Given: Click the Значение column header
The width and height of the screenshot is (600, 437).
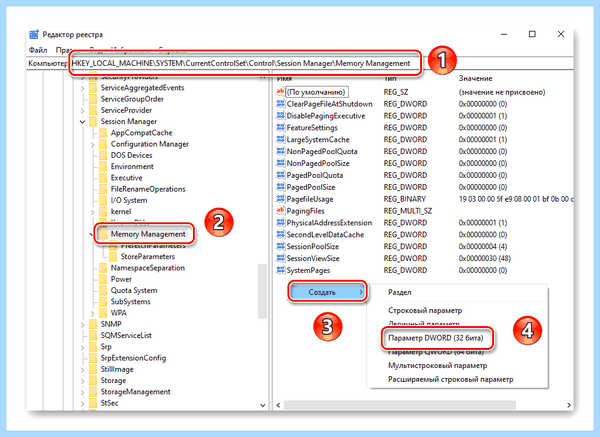Looking at the screenshot, I should 475,78.
